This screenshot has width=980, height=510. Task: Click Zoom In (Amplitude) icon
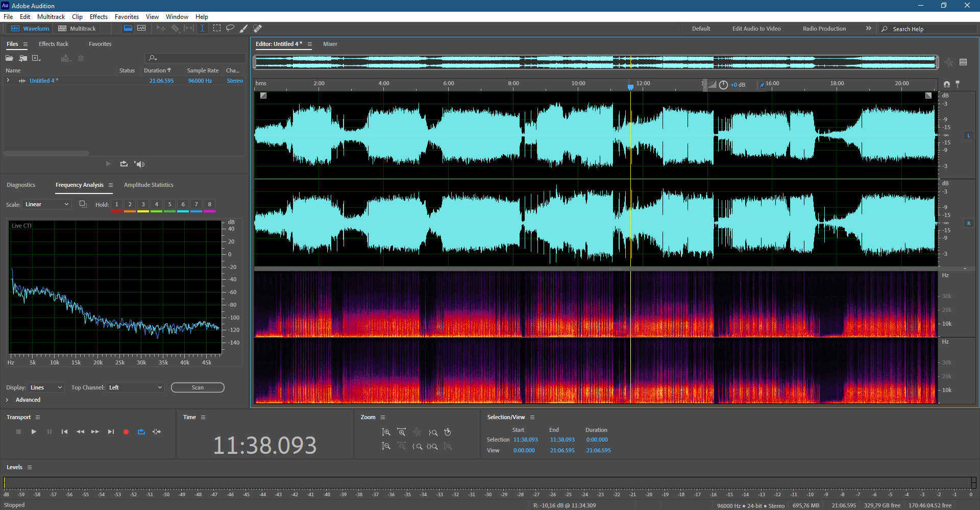pyautogui.click(x=386, y=432)
